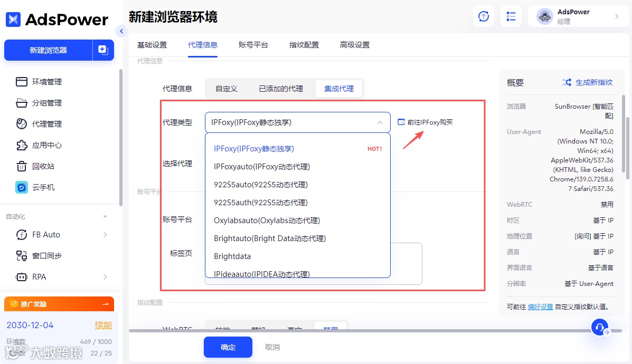Viewport: 632px width, 364px height.
Task: Expand the RPA chevron
Action: 105,276
